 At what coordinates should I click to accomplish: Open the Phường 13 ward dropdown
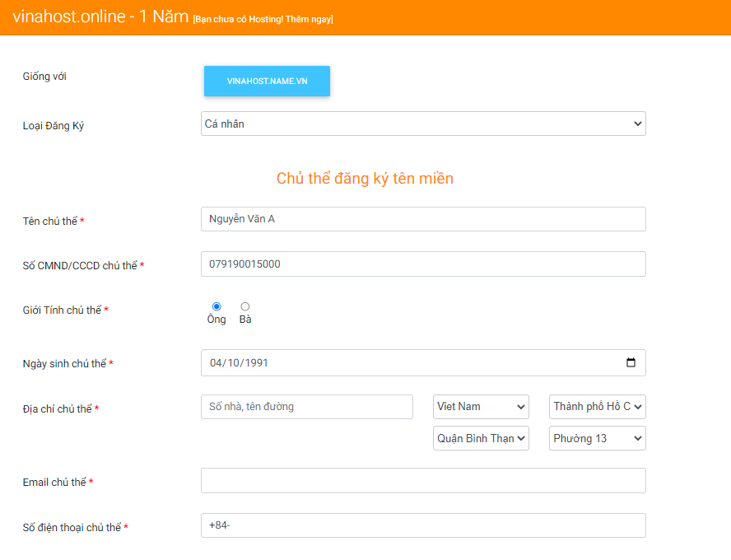597,437
